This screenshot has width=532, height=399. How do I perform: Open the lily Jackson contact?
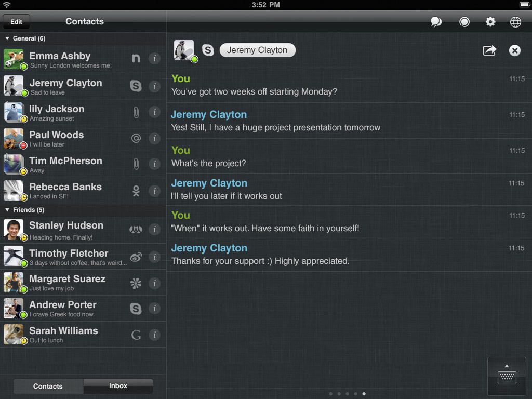(x=83, y=112)
